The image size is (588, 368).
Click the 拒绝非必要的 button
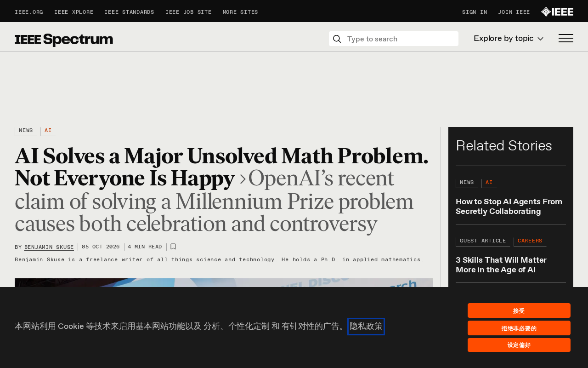[519, 328]
